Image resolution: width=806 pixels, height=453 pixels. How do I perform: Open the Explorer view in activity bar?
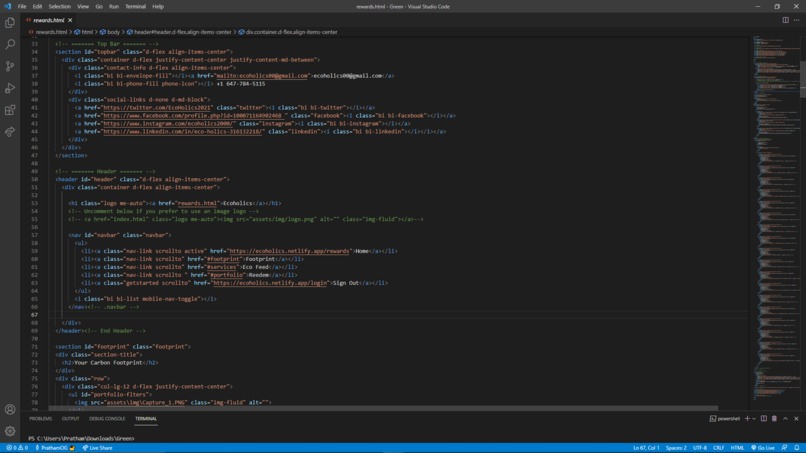10,22
